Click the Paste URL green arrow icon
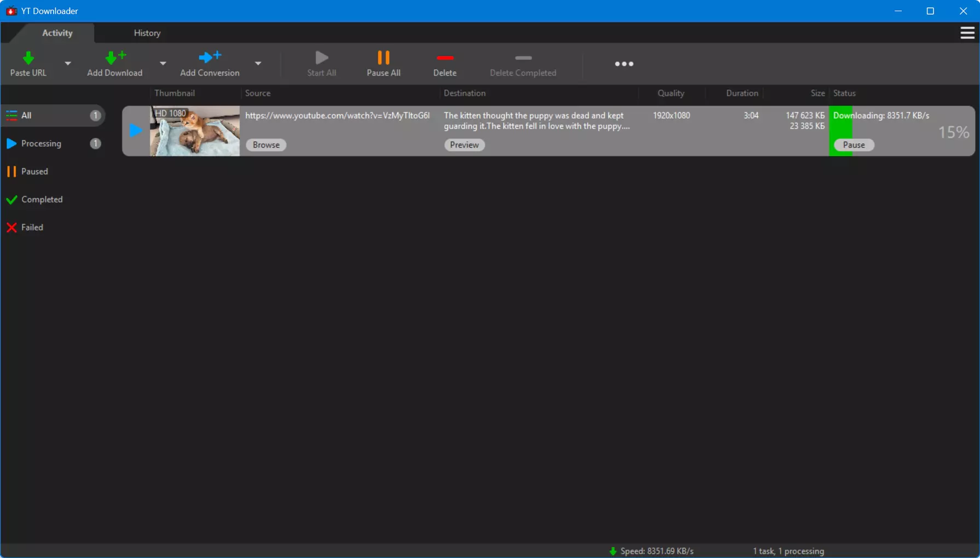Image resolution: width=980 pixels, height=558 pixels. [x=28, y=57]
